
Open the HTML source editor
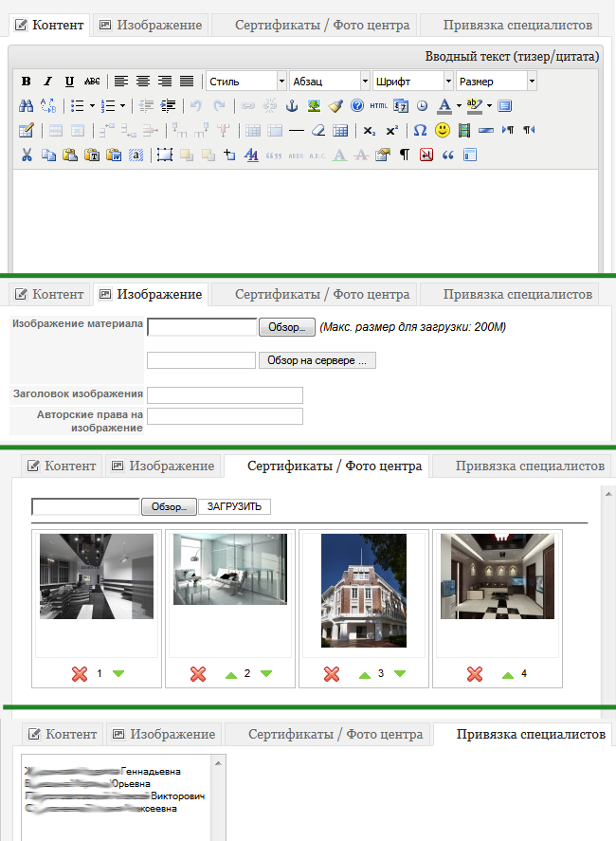tap(378, 105)
